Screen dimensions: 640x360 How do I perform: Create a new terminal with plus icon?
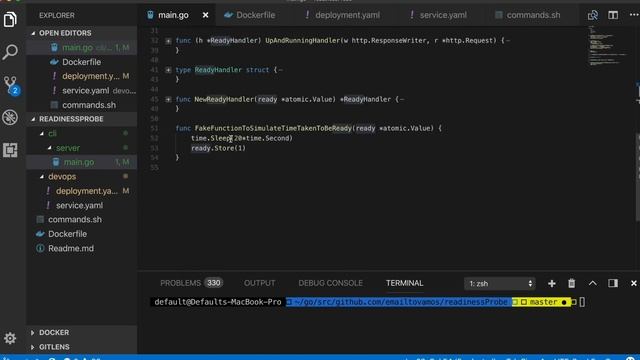coord(551,283)
